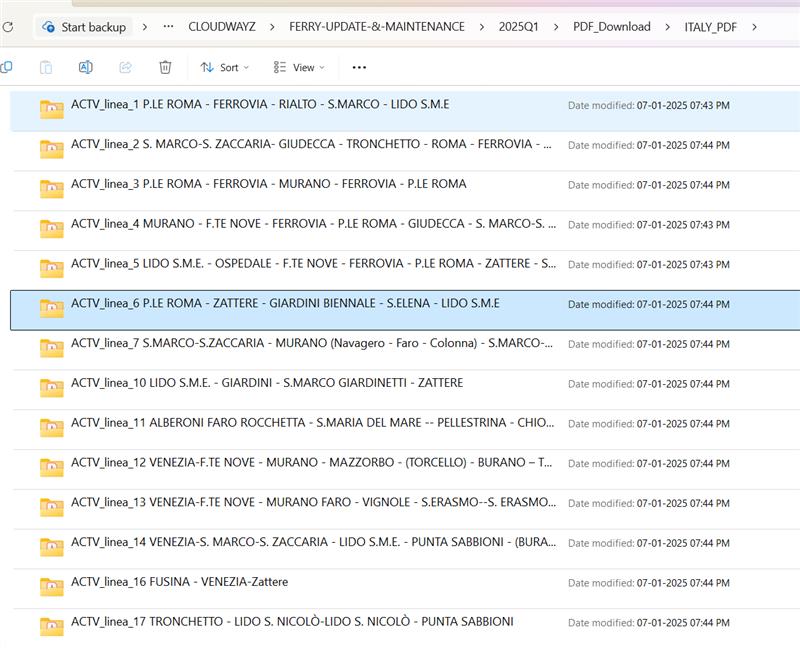Go to the PDF_Download breadcrumb folder

pyautogui.click(x=611, y=27)
